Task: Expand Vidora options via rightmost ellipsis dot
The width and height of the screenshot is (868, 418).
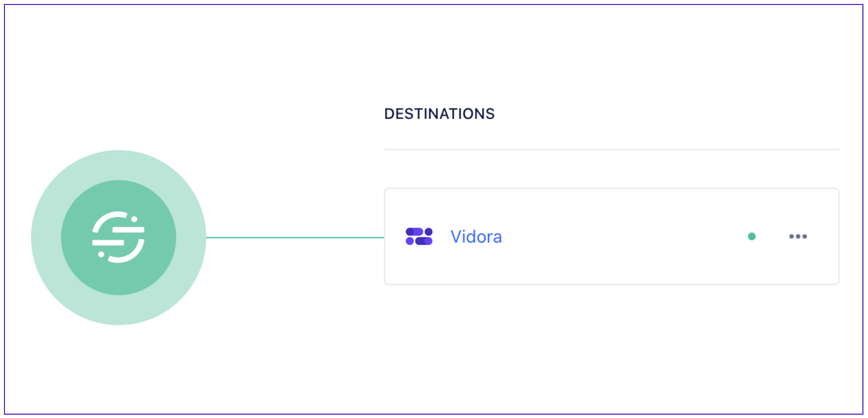Action: tap(805, 236)
